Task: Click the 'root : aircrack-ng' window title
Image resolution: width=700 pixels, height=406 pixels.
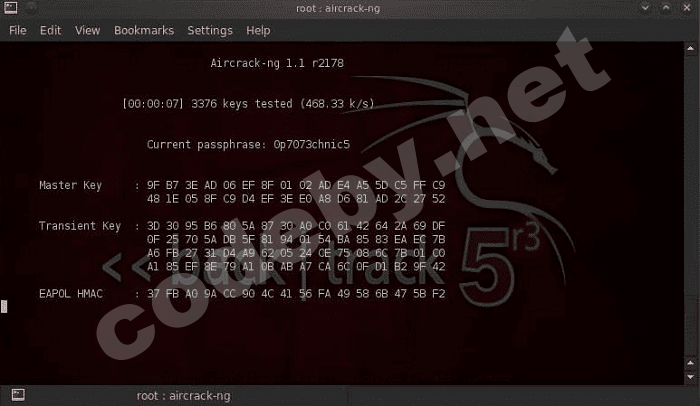Action: click(x=338, y=8)
